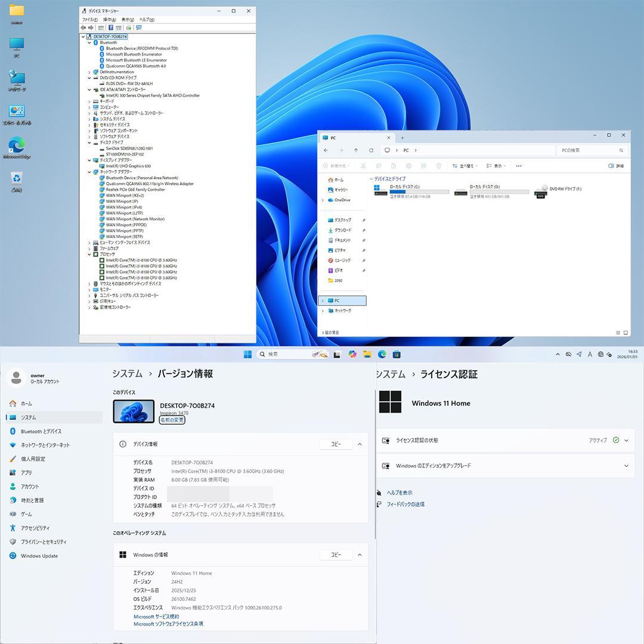Image resolution: width=644 pixels, height=644 pixels.
Task: Expand the サウンド、ビデオ、およびゲーム コントローラー node
Action: [90, 113]
